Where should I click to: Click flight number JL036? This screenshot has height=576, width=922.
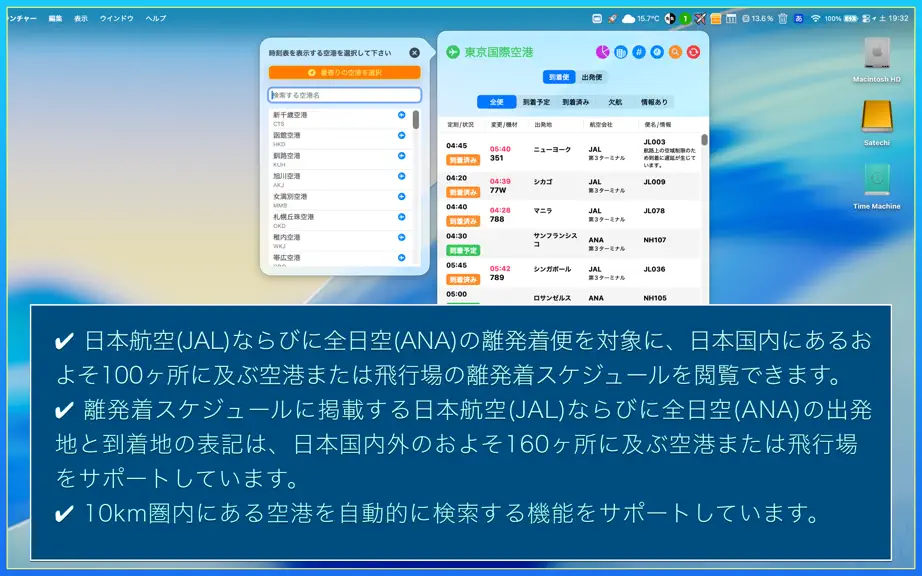click(x=654, y=269)
